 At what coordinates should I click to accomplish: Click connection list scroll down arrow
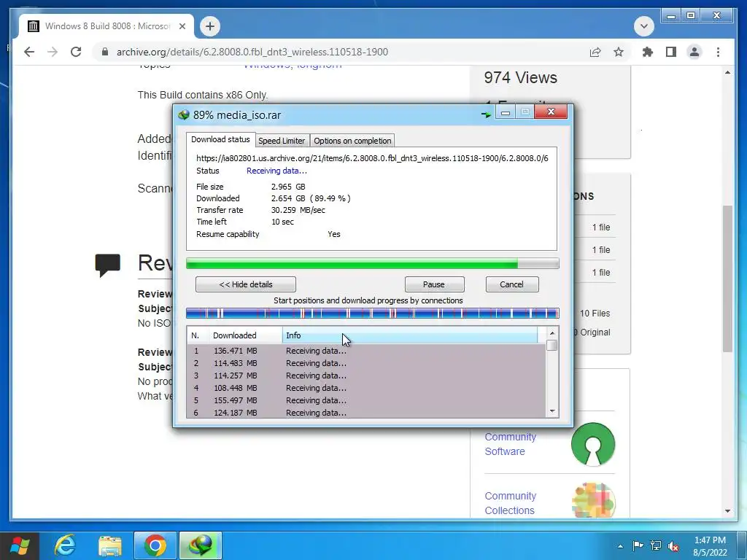[552, 411]
